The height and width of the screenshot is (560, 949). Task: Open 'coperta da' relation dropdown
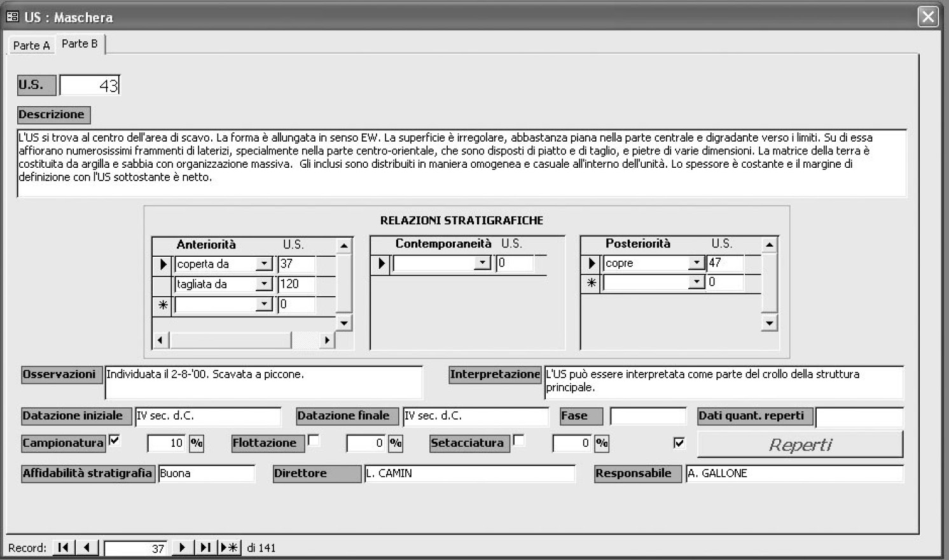[x=264, y=264]
